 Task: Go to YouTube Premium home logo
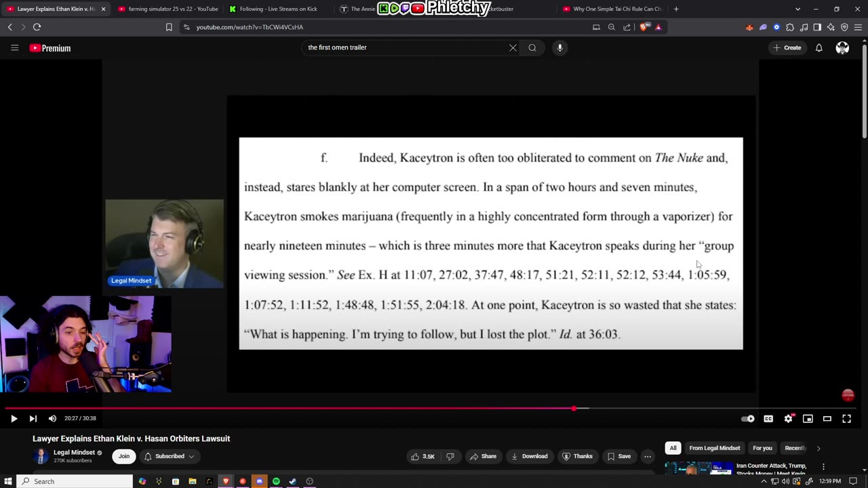[50, 48]
